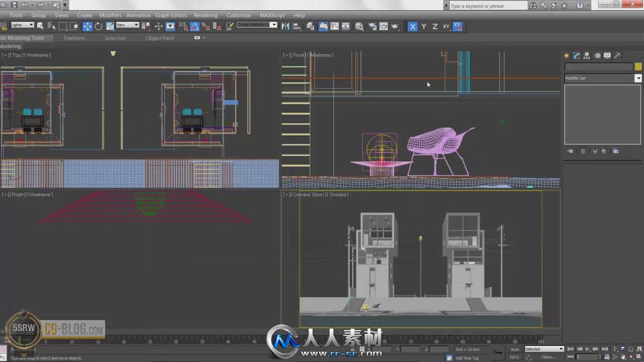Viewport: 644px width, 362px height.
Task: Open the Graph Editors menu
Action: click(171, 15)
